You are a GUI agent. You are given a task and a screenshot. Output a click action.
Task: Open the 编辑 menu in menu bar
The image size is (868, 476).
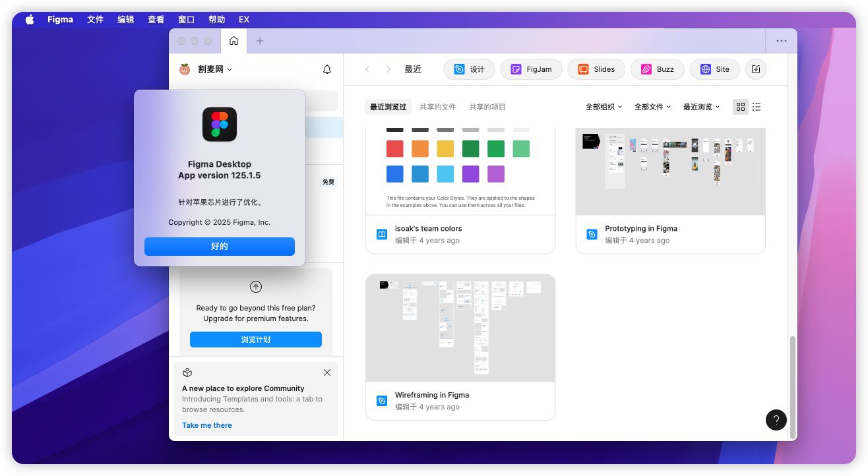(x=125, y=20)
